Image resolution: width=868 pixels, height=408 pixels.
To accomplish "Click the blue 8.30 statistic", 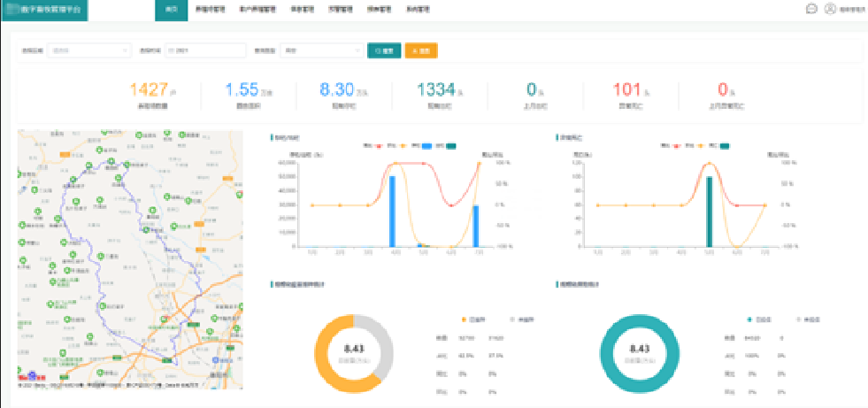I will coord(338,89).
